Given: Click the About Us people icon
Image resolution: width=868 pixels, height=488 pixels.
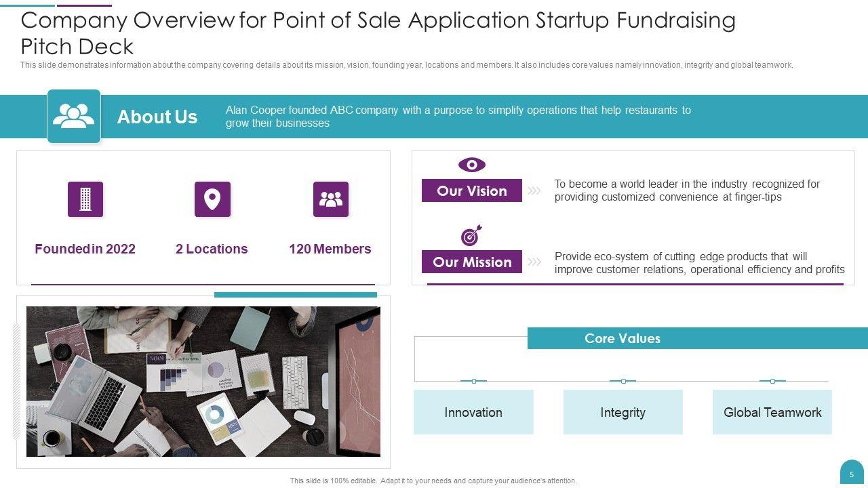Looking at the screenshot, I should 74,116.
